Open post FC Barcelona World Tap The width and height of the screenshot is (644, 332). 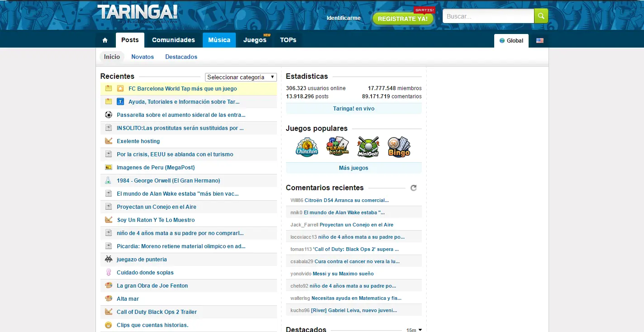pyautogui.click(x=183, y=88)
